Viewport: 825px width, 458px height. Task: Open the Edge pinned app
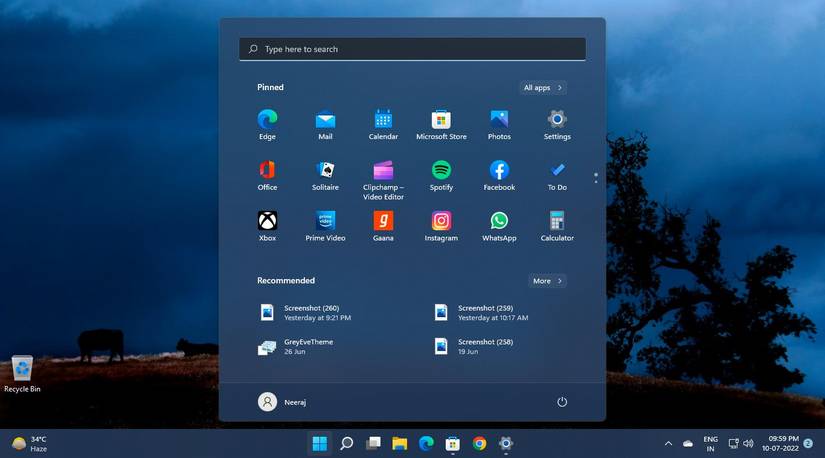[x=267, y=125]
